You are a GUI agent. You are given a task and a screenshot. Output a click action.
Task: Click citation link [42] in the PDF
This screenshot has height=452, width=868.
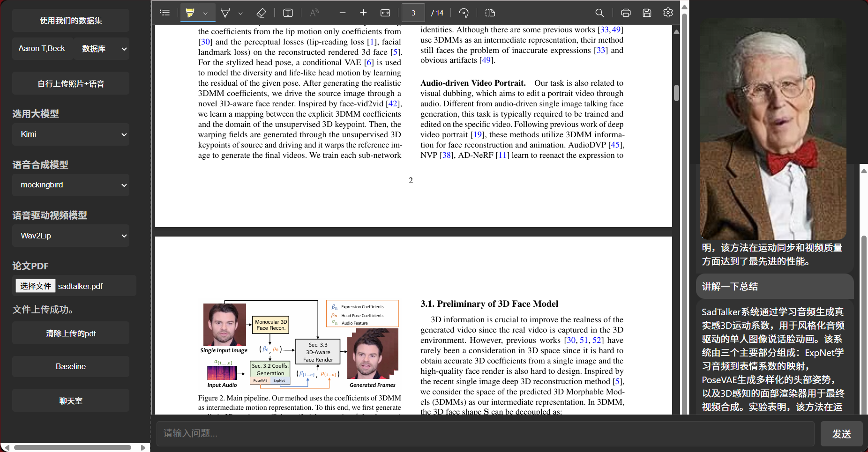393,104
